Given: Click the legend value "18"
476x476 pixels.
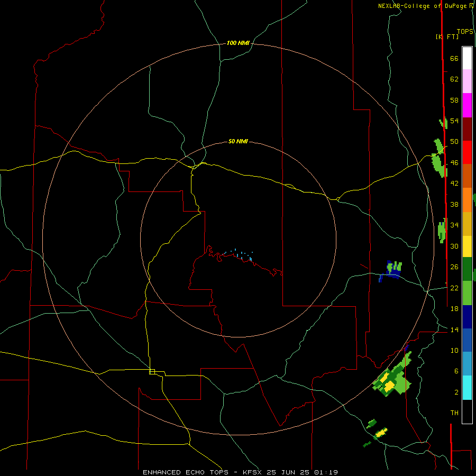Looking at the screenshot, I should coord(454,309).
